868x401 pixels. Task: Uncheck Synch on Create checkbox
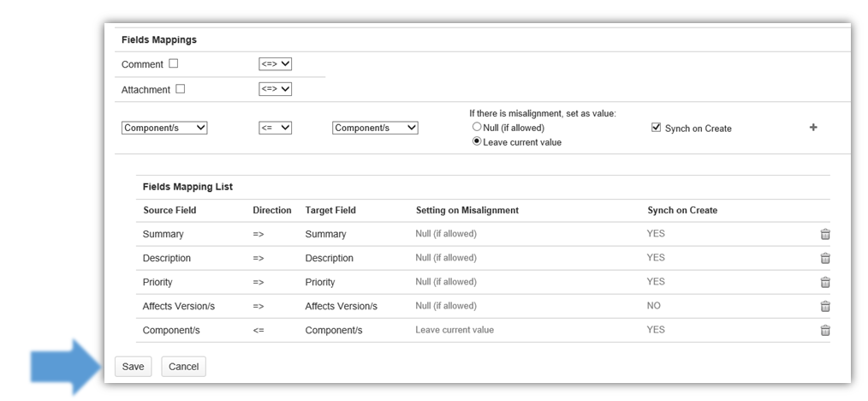[656, 128]
